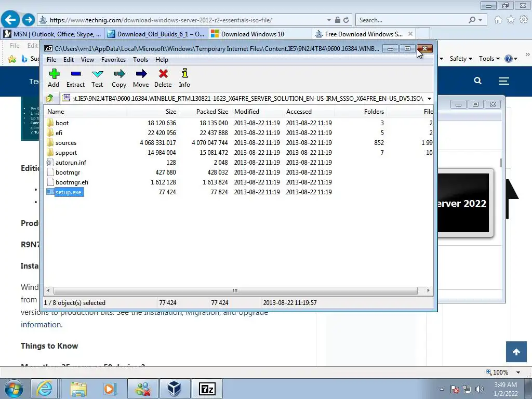The image size is (532, 399).
Task: Click the browser Help question icon
Action: pos(508,59)
